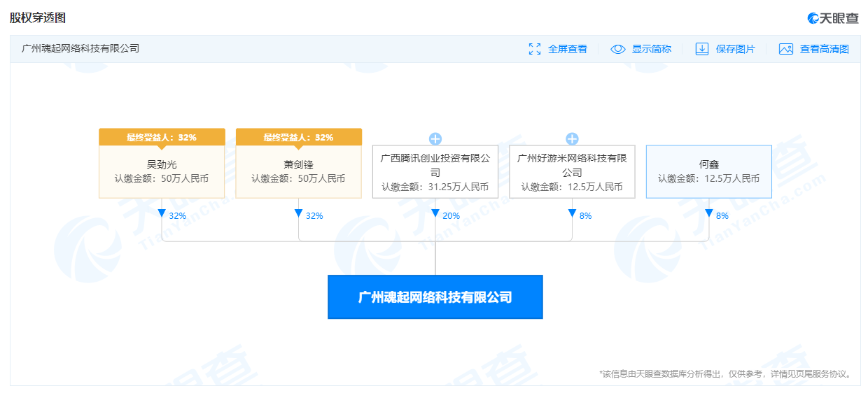The width and height of the screenshot is (868, 393).
Task: Click the 8% label under 何鑫
Action: click(722, 216)
